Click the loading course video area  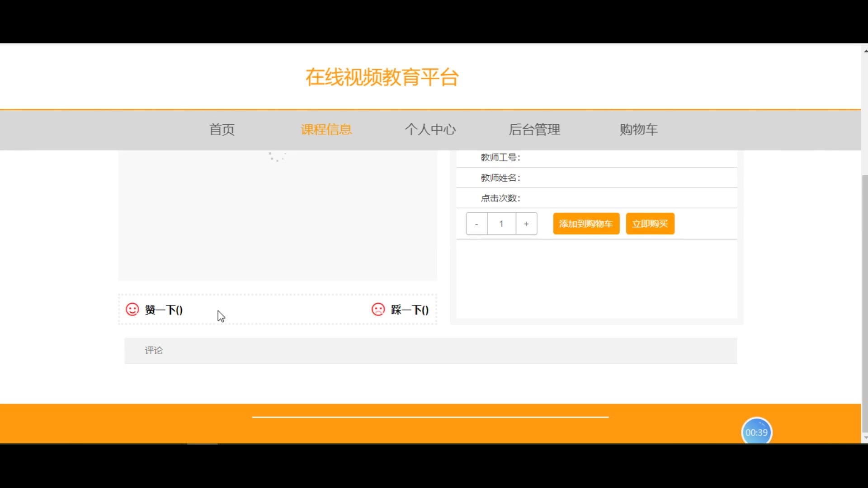277,216
